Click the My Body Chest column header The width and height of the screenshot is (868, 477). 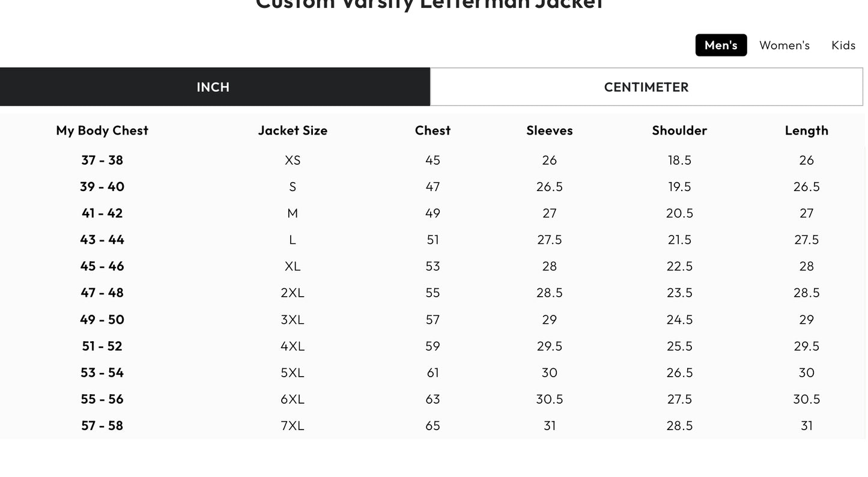pyautogui.click(x=102, y=129)
